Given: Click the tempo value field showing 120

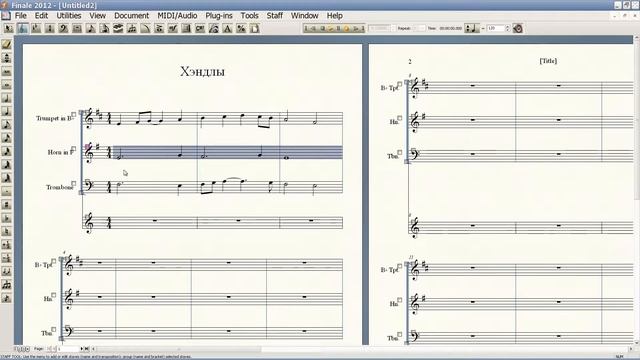Looking at the screenshot, I should tap(496, 29).
